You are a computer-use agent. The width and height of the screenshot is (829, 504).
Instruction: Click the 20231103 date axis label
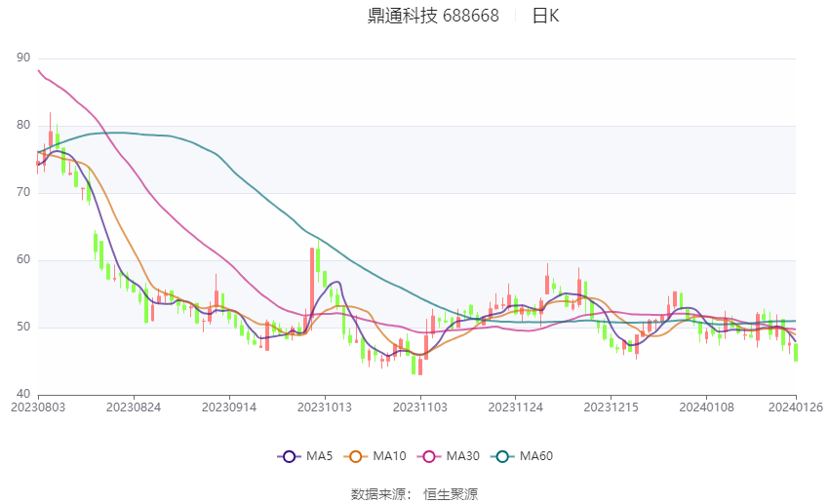pos(420,407)
